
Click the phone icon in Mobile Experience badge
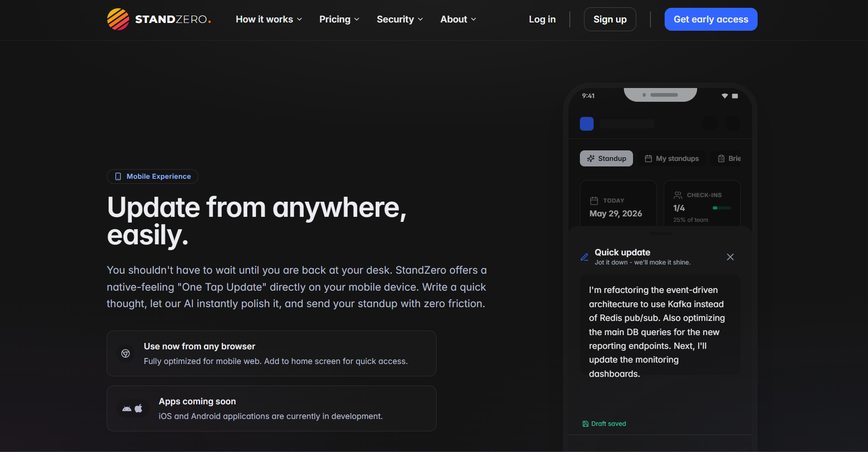click(x=118, y=176)
